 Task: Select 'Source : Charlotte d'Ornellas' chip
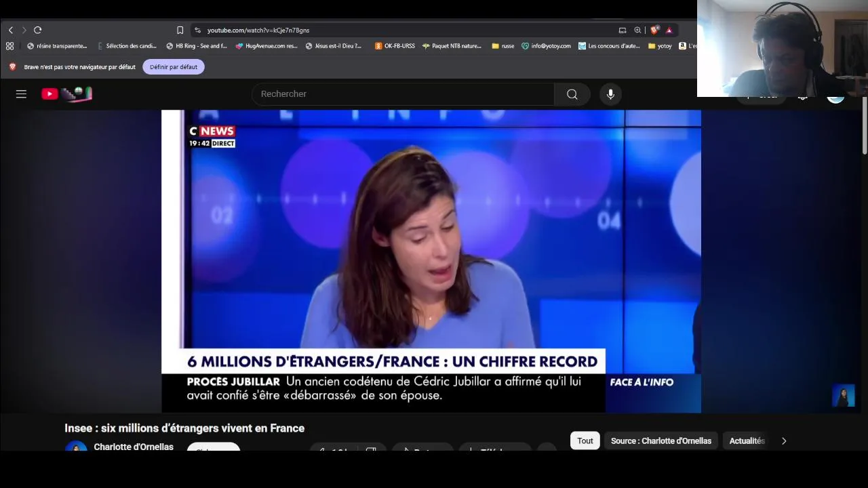point(661,441)
